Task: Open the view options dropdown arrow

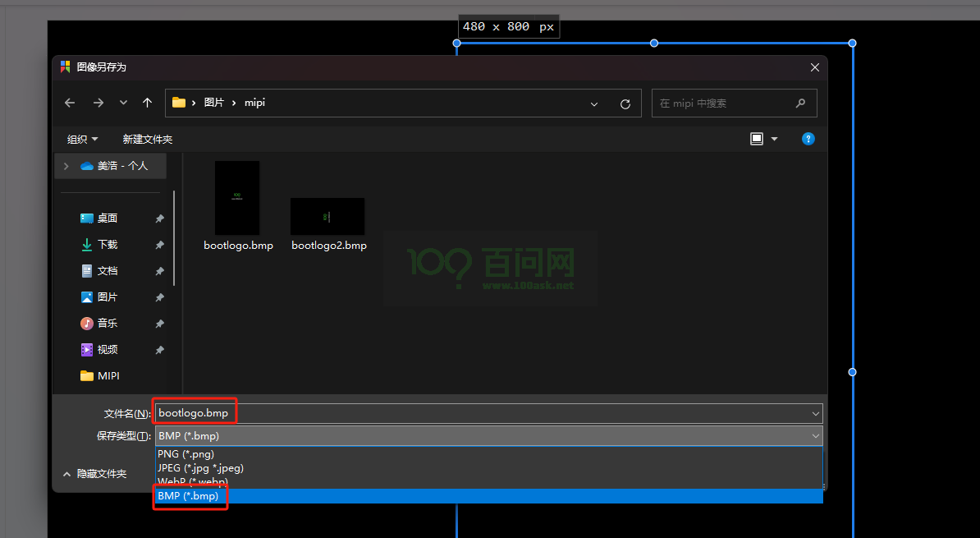Action: 774,139
